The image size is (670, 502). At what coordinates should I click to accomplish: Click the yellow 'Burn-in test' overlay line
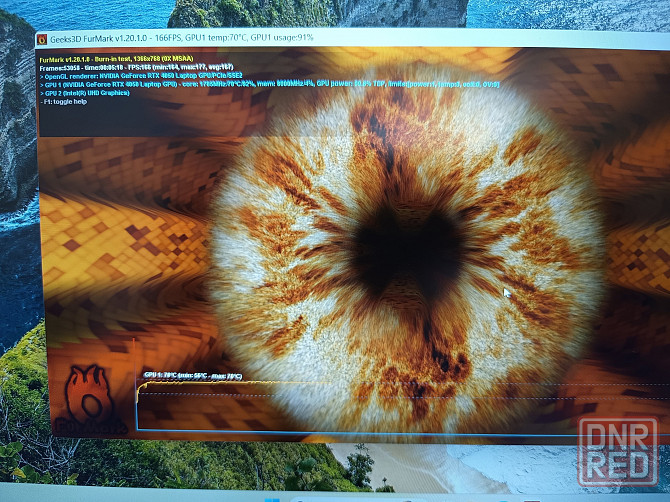pyautogui.click(x=117, y=59)
